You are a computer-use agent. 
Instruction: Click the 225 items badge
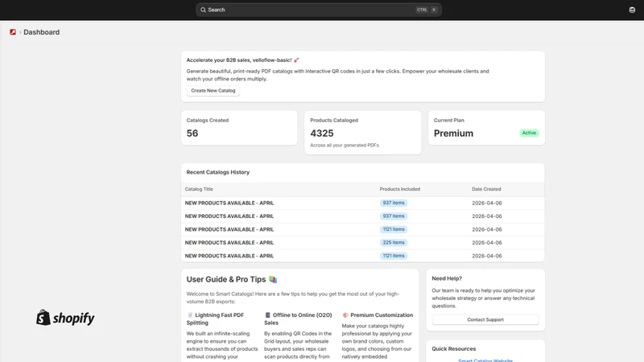coord(394,243)
